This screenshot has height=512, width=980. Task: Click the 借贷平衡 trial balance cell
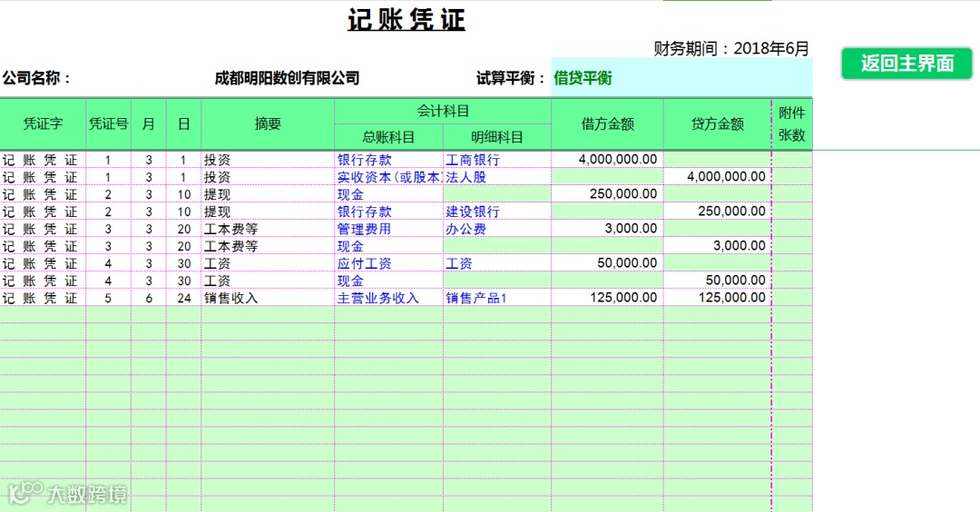[681, 77]
